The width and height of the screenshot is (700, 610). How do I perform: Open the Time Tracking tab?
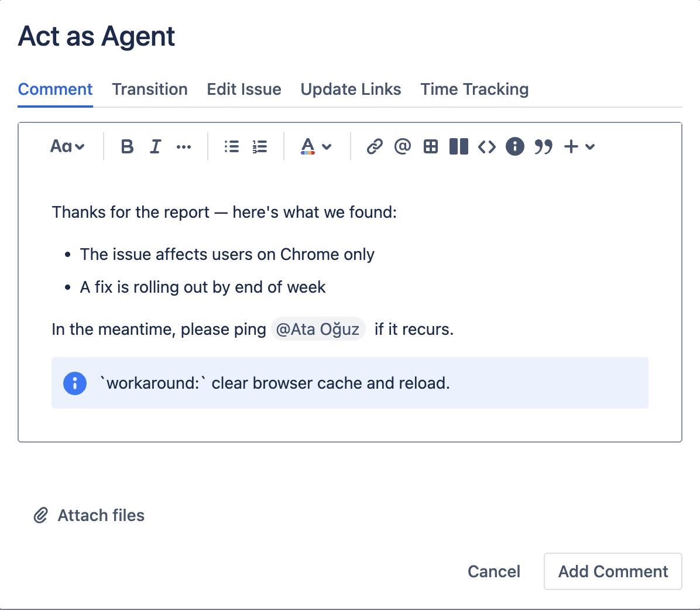point(475,90)
